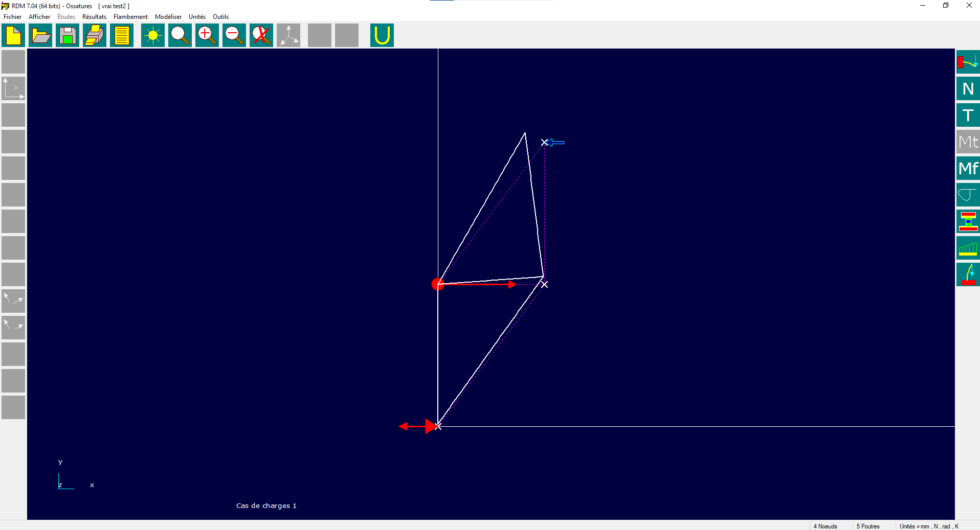
Task: Open a file with folder icon
Action: [40, 35]
